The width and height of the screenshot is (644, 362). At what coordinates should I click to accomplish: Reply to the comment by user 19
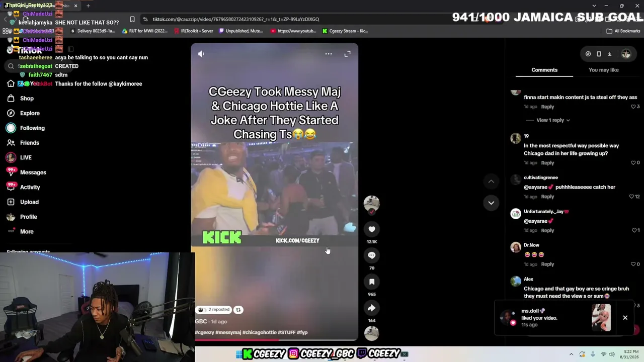pos(547,163)
